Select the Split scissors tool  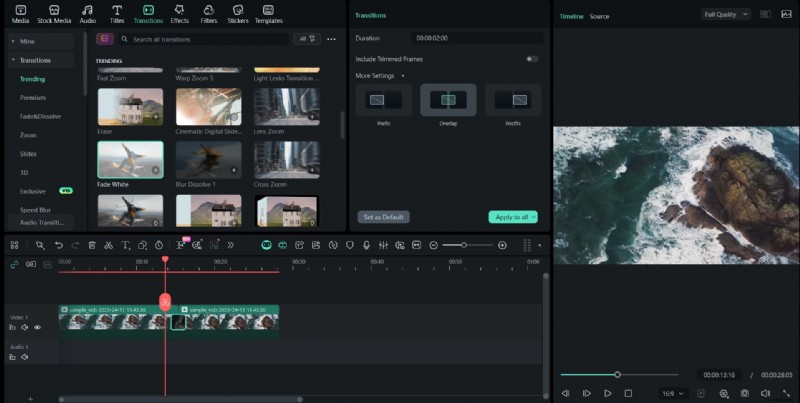(109, 245)
